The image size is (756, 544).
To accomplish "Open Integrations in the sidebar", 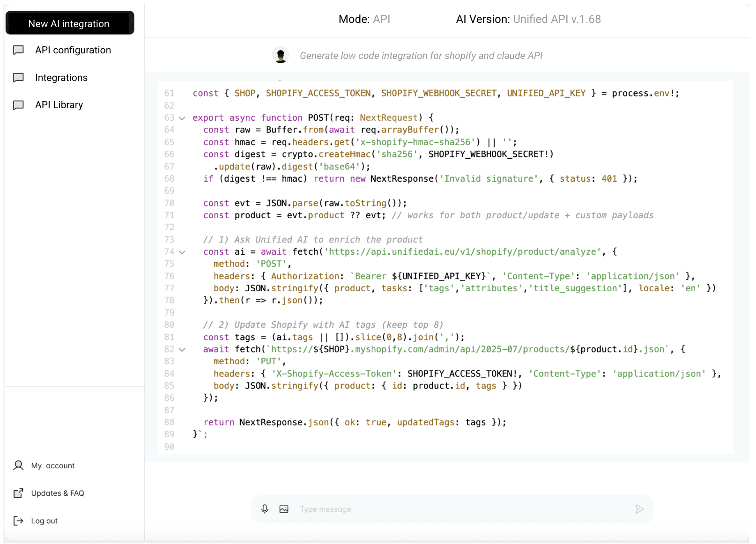I will [x=61, y=78].
